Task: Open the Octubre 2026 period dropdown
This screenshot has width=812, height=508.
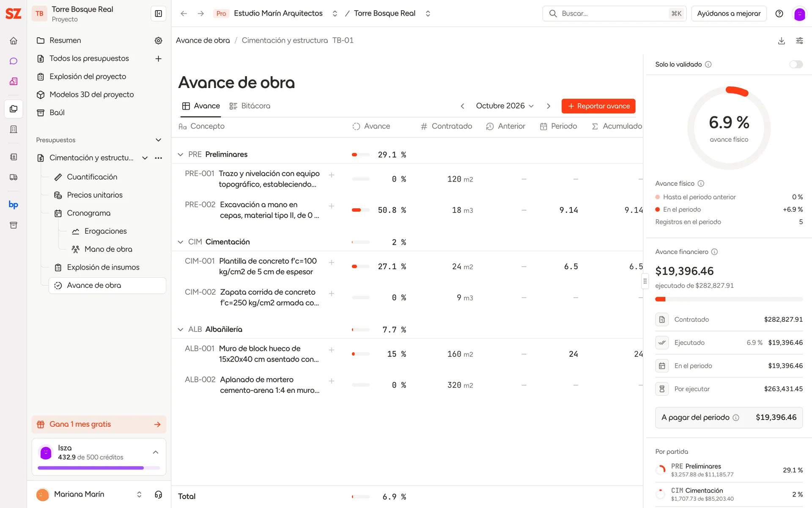Action: 505,106
